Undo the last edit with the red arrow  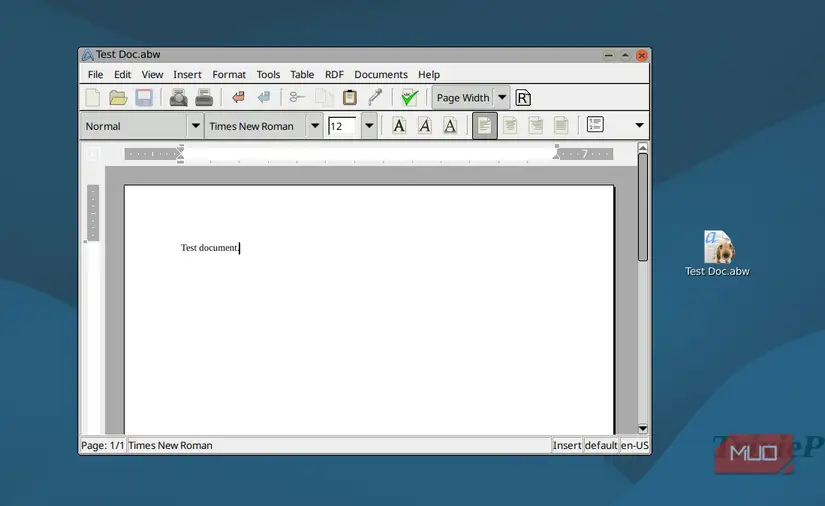click(x=238, y=97)
